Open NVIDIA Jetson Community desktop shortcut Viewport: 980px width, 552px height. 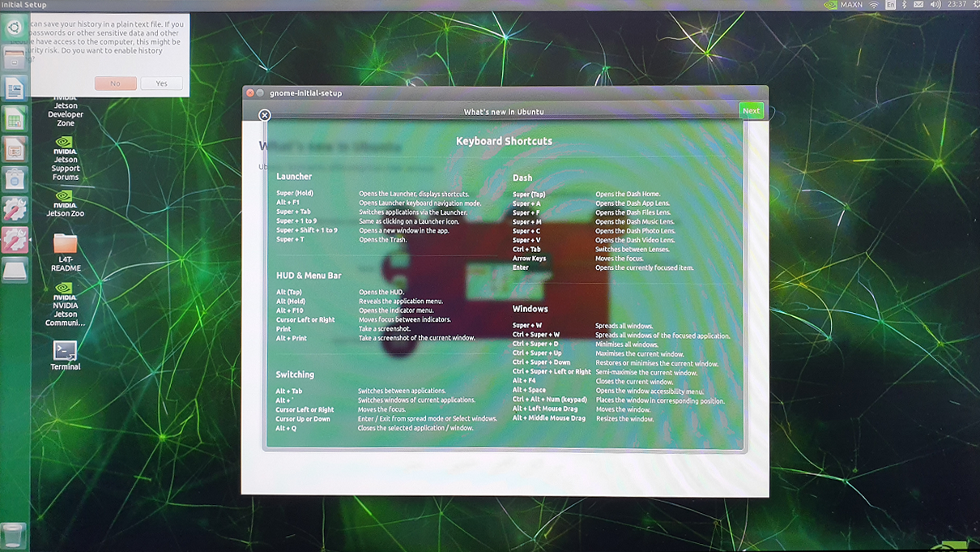66,304
